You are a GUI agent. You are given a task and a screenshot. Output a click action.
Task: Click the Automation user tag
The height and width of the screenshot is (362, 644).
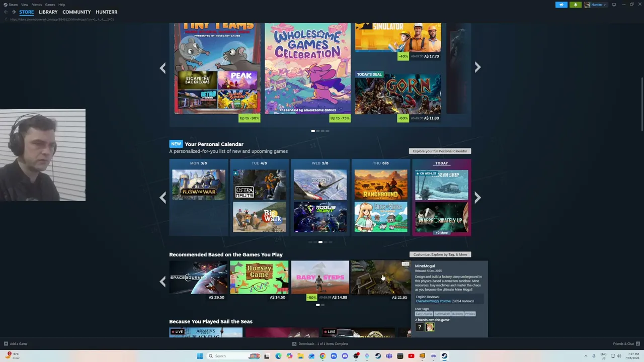(442, 314)
